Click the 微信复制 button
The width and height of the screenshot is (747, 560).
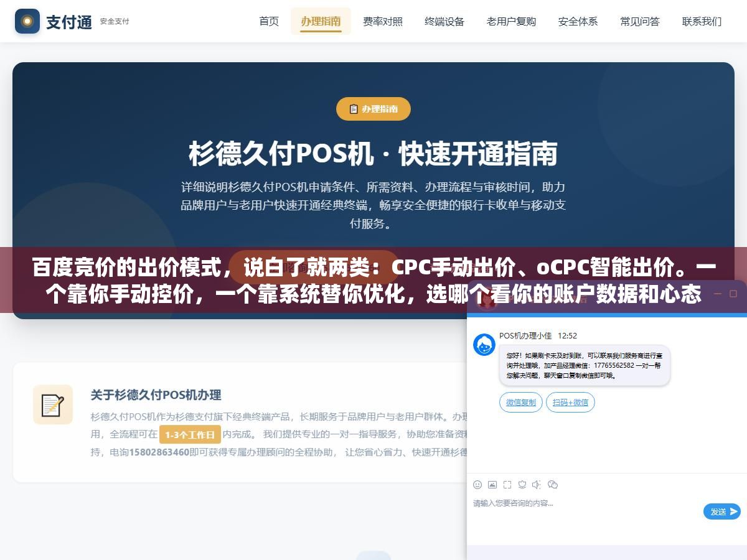click(x=521, y=403)
